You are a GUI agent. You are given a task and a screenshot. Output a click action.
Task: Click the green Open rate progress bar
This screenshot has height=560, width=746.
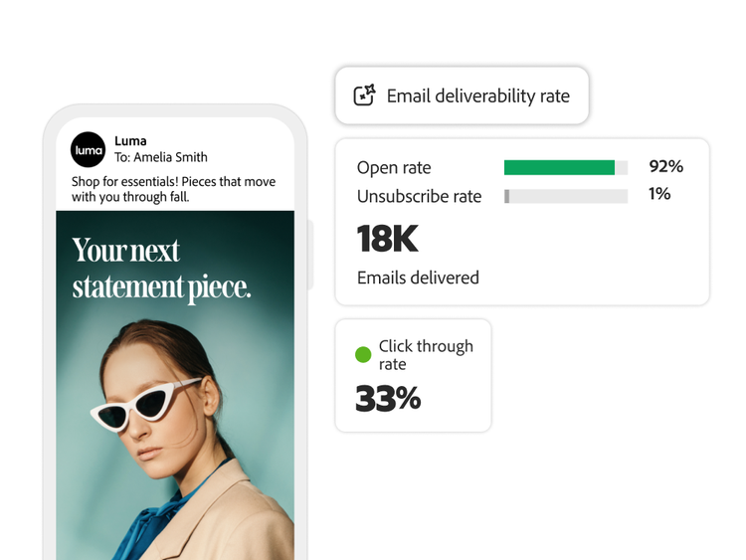click(x=559, y=167)
